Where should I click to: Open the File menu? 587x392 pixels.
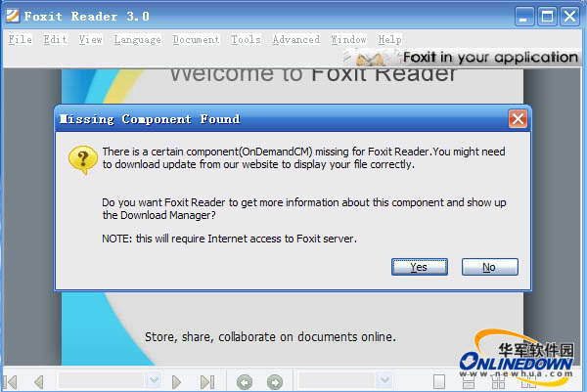coord(21,39)
